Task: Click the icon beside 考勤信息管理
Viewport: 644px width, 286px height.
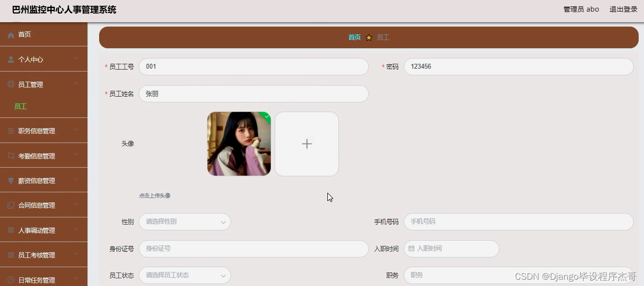Action: point(11,156)
